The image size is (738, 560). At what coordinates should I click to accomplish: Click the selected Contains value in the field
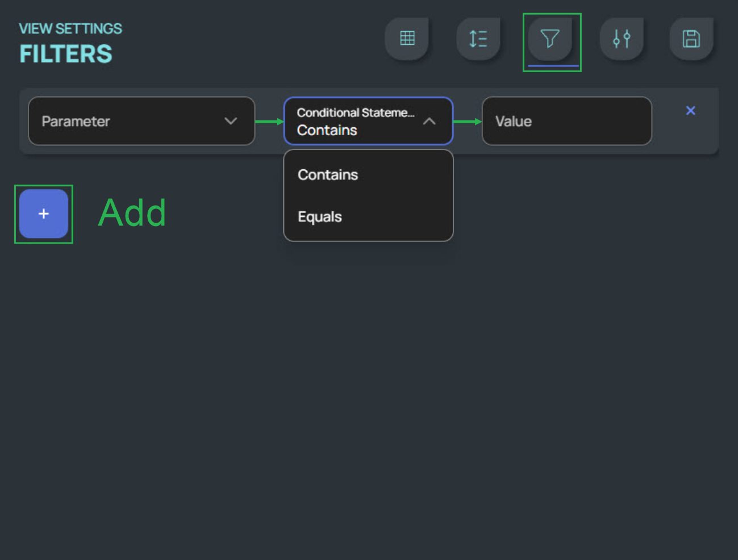(x=327, y=131)
